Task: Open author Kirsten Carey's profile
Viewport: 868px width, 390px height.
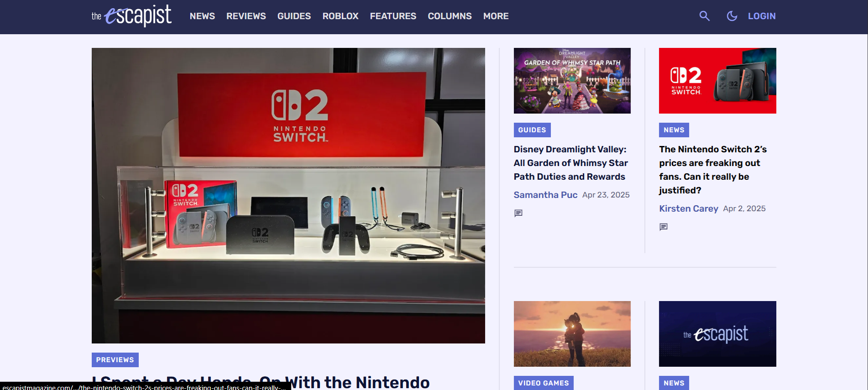Action: click(688, 208)
